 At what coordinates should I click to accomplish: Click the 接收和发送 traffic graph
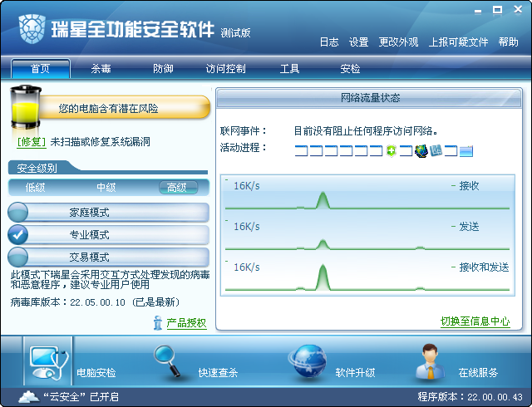pyautogui.click(x=367, y=276)
